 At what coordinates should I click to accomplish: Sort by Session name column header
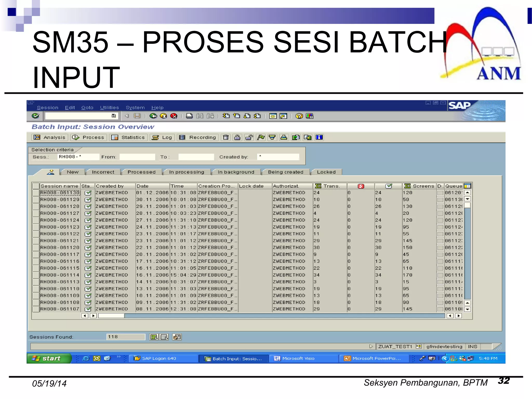(59, 186)
